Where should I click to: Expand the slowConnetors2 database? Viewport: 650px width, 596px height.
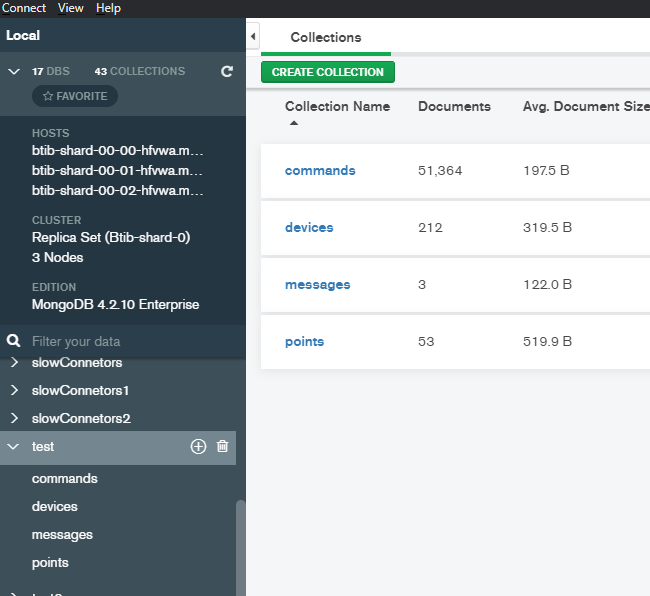click(14, 418)
